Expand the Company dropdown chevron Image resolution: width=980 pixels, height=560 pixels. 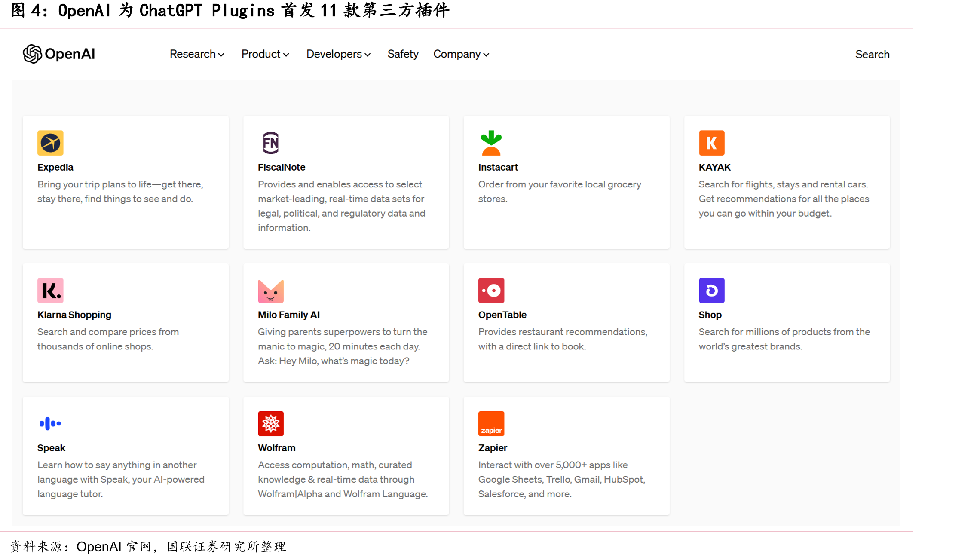tap(486, 55)
